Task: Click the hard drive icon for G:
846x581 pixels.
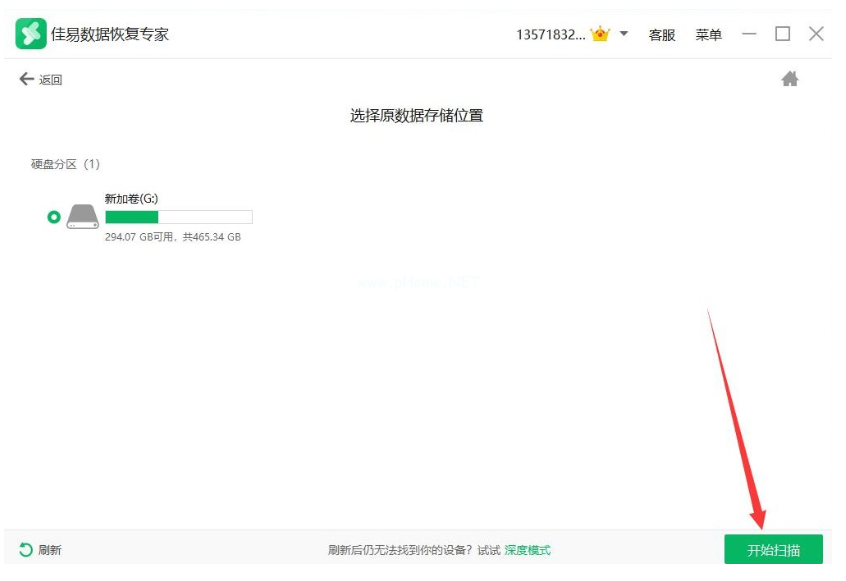Action: (x=83, y=217)
